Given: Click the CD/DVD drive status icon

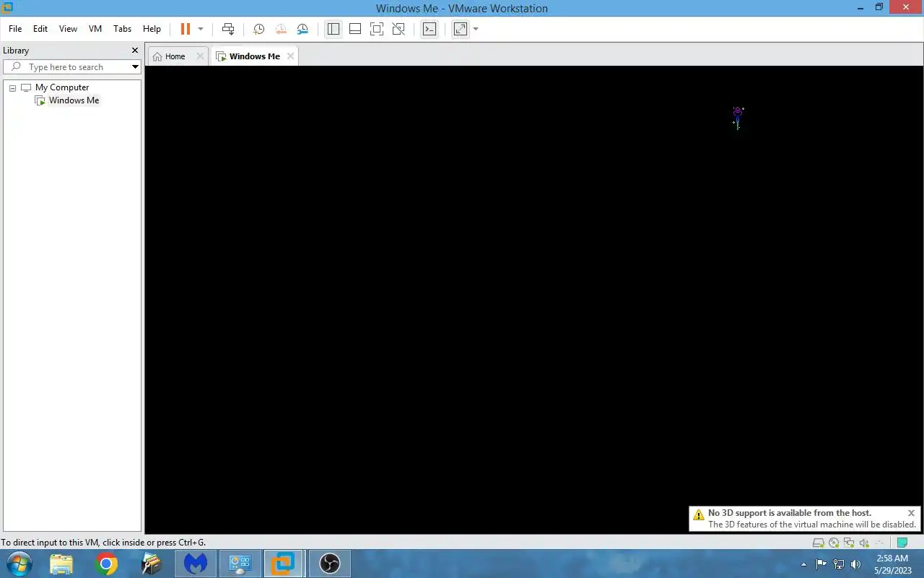Looking at the screenshot, I should click(x=834, y=543).
